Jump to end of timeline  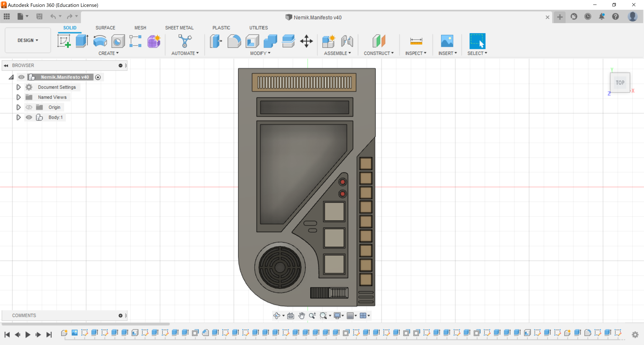[x=49, y=334]
